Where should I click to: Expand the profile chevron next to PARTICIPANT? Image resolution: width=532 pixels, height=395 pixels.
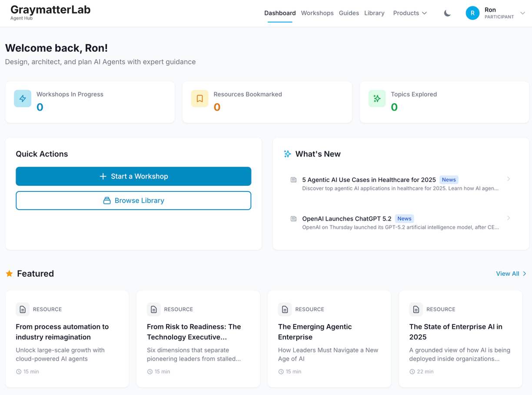(x=523, y=13)
